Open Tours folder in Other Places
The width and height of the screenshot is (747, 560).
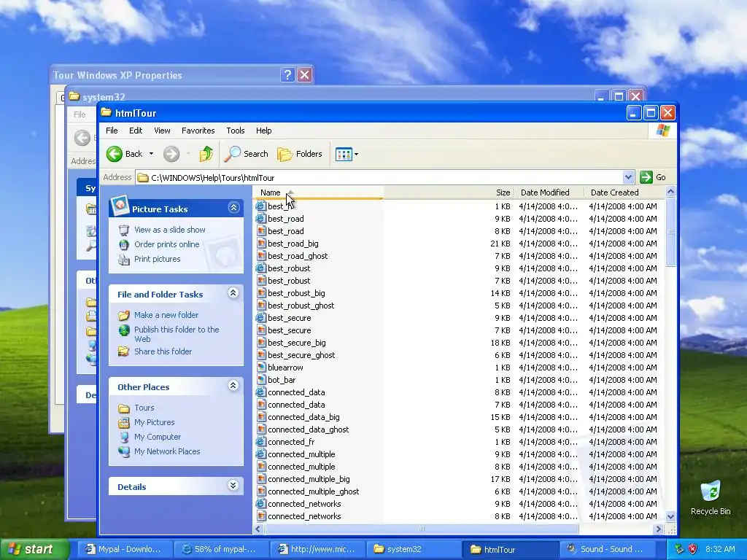click(144, 408)
